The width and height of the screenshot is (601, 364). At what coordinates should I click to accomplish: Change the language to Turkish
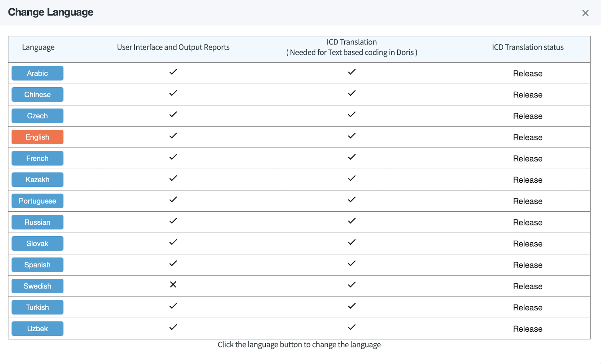(x=37, y=307)
